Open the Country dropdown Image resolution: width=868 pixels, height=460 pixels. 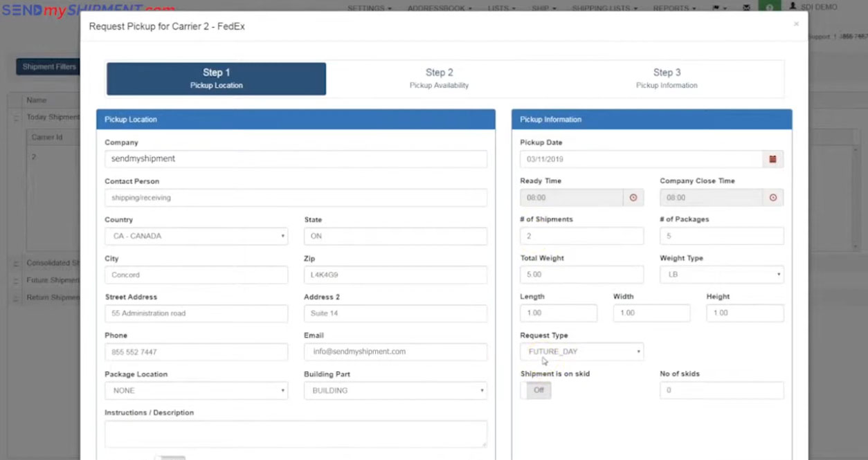(x=196, y=236)
